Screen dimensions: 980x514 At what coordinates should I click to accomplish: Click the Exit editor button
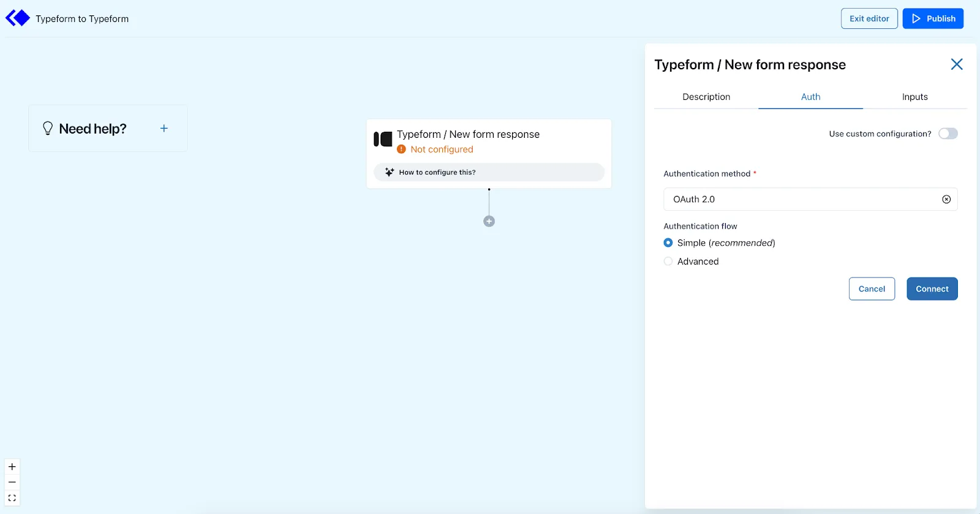(869, 18)
